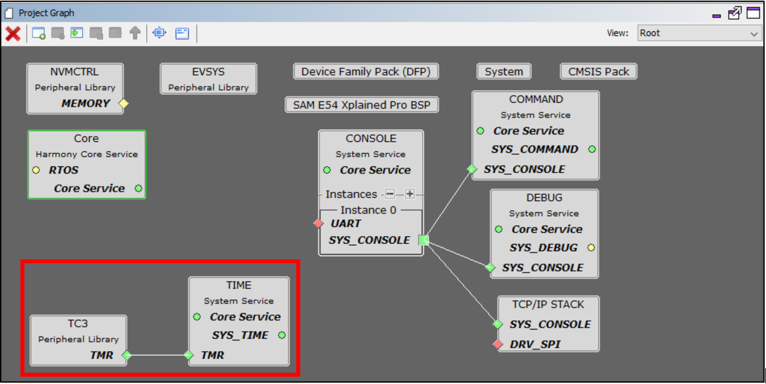This screenshot has height=384, width=766.
Task: Click the green Core Service port on Core block
Action: 138,188
